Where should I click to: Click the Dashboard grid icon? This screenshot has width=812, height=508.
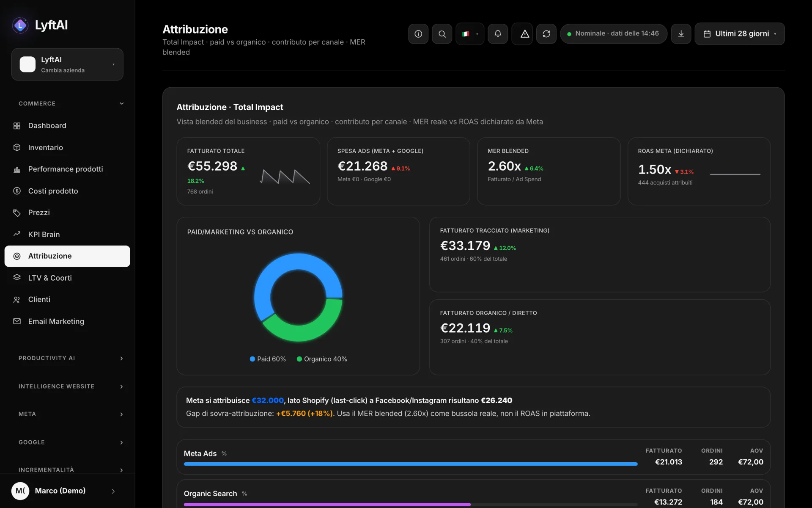tap(17, 126)
